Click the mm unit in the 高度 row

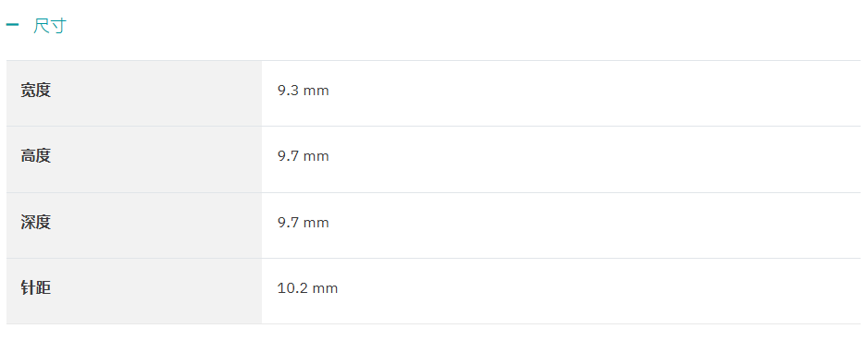(x=316, y=157)
